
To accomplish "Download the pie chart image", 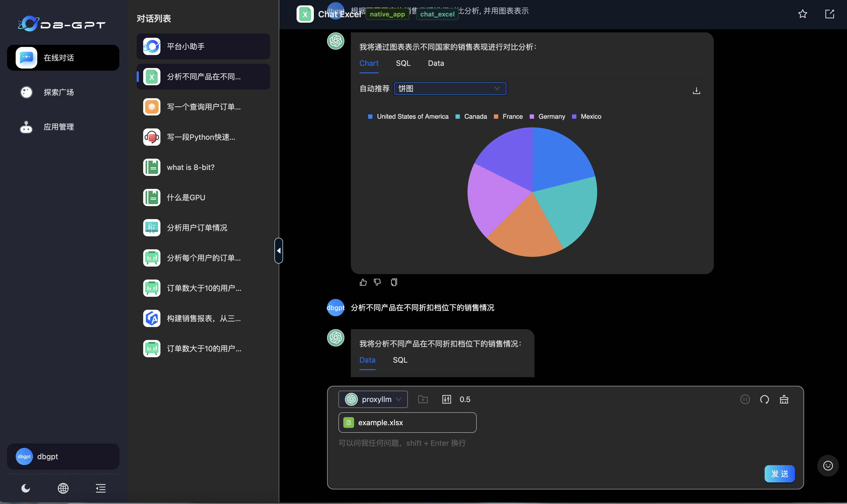I will [696, 91].
